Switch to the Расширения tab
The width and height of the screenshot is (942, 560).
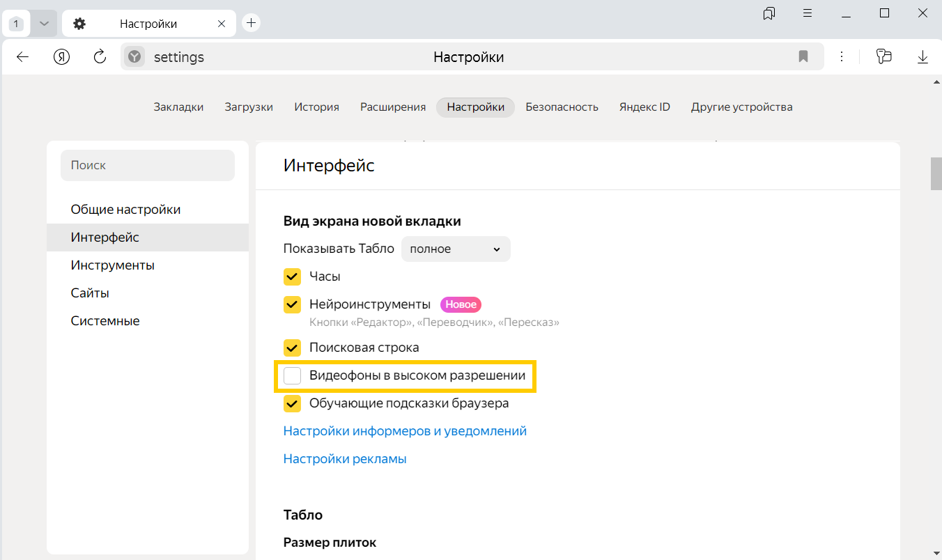pos(393,107)
